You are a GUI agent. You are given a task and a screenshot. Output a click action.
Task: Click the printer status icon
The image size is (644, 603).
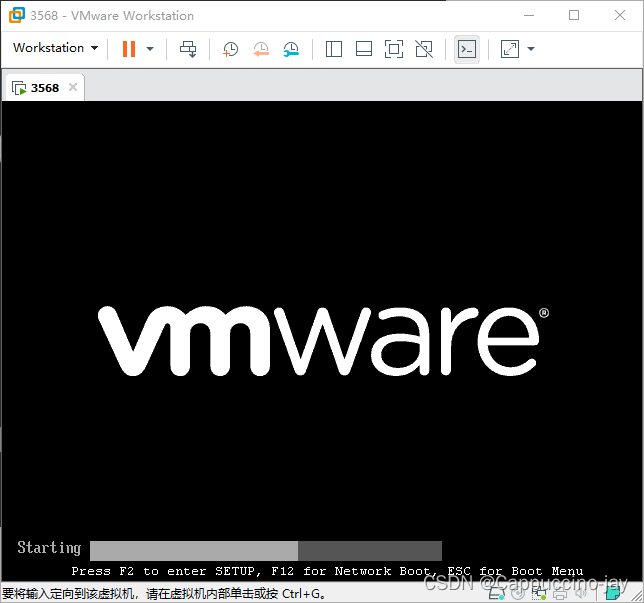[560, 594]
